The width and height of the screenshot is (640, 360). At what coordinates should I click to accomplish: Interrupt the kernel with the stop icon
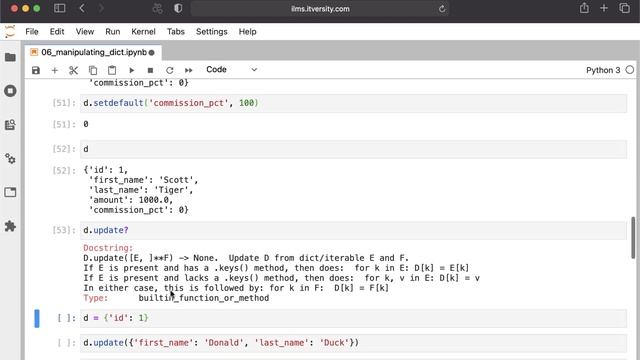tap(150, 70)
